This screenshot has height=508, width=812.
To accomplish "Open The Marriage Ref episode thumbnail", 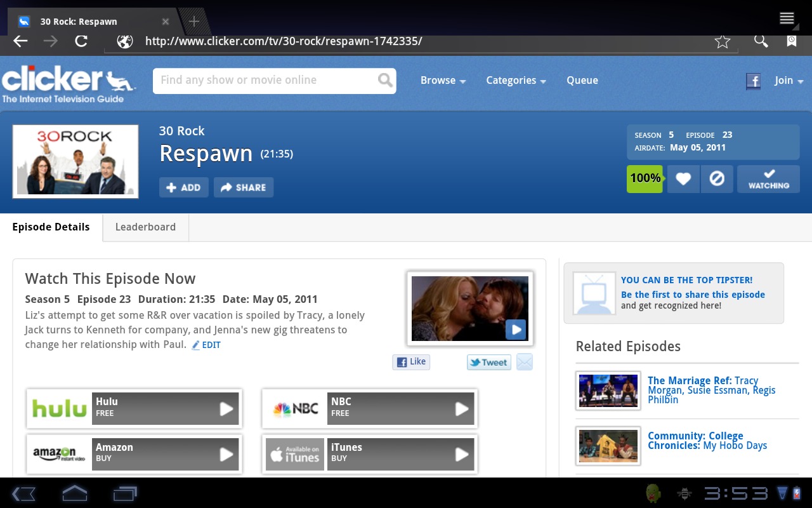I will [608, 391].
